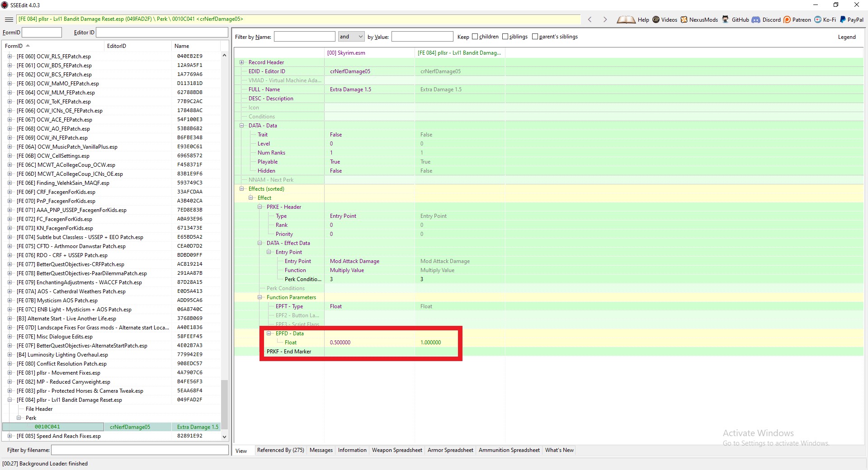Open the hamburger main menu icon

[x=9, y=19]
